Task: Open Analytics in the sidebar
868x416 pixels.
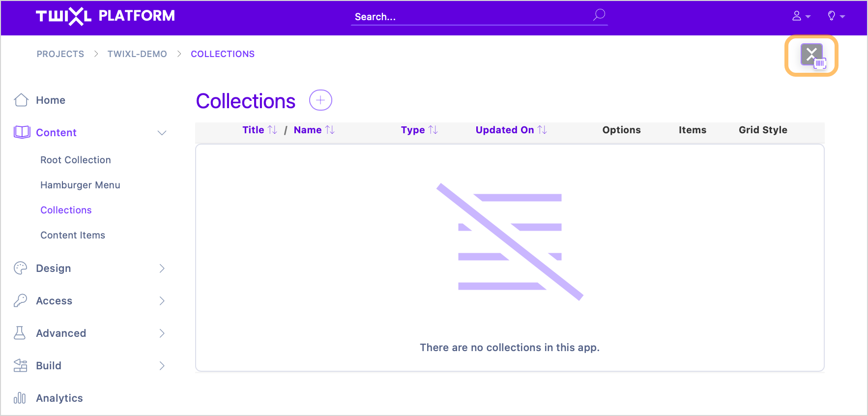Action: tap(59, 398)
